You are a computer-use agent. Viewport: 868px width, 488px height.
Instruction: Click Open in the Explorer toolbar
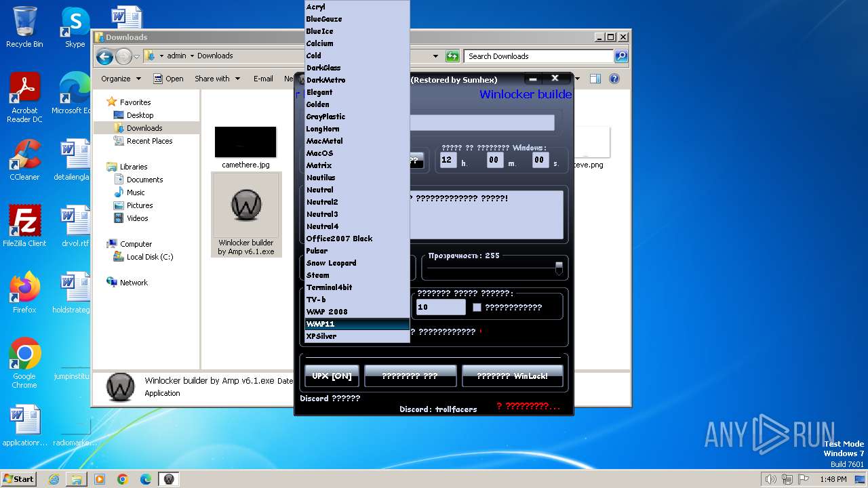(168, 79)
